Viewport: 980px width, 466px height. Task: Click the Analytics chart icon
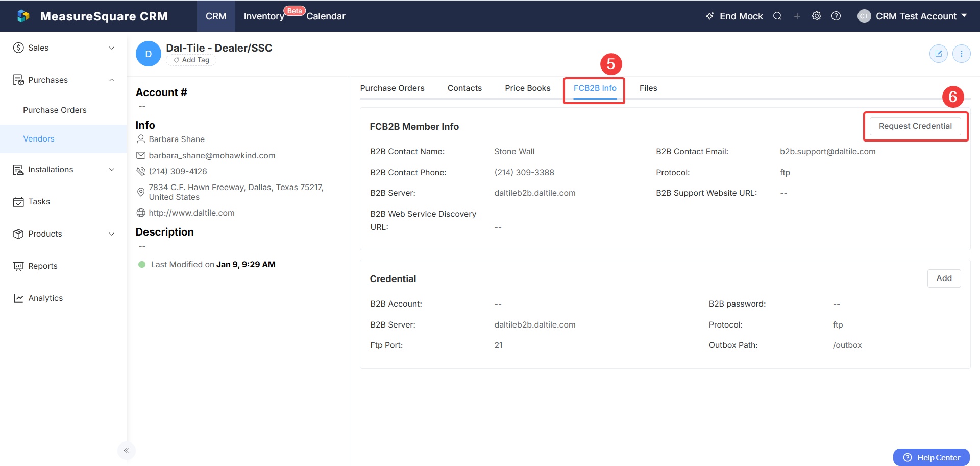tap(18, 298)
